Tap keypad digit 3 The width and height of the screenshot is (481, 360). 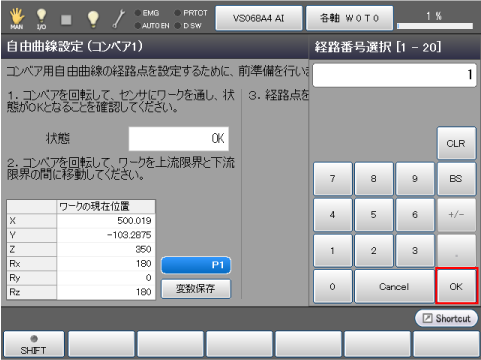coord(415,251)
